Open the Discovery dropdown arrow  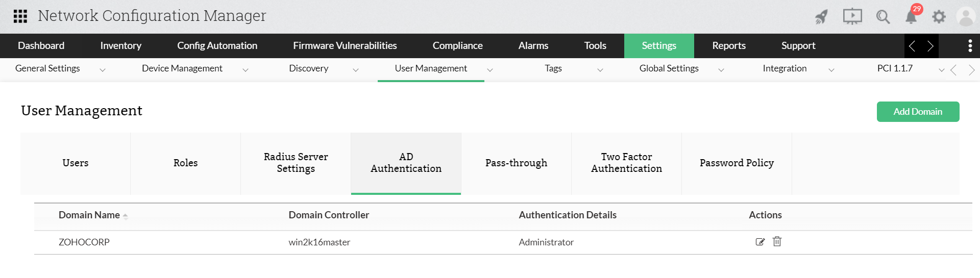click(x=356, y=70)
